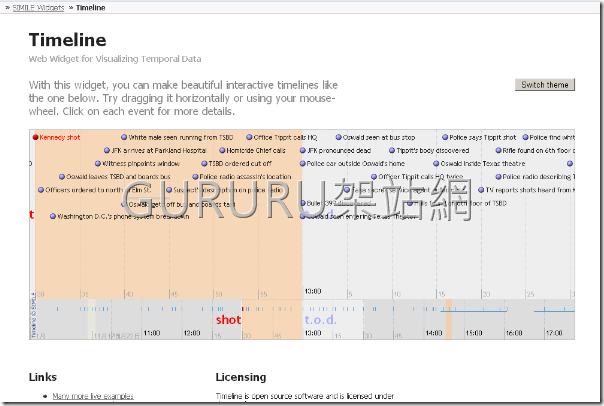Click the Tippit's body discovered event
Viewport: 604px width, 406px height.
point(429,151)
